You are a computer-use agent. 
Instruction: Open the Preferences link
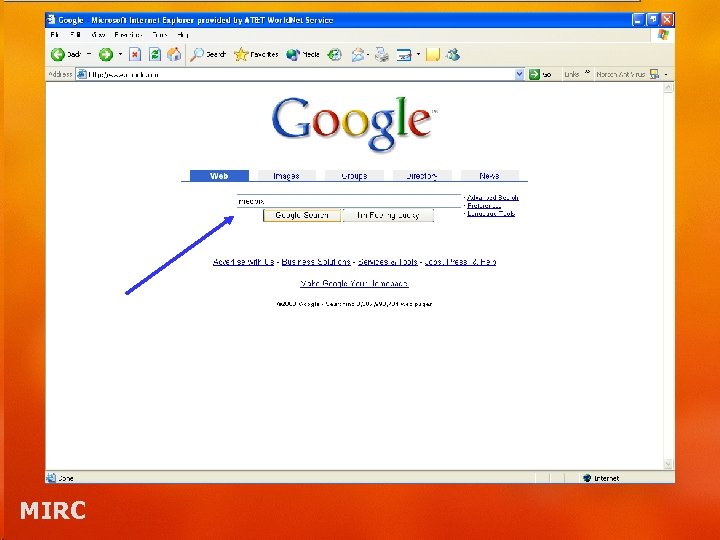pyautogui.click(x=484, y=206)
